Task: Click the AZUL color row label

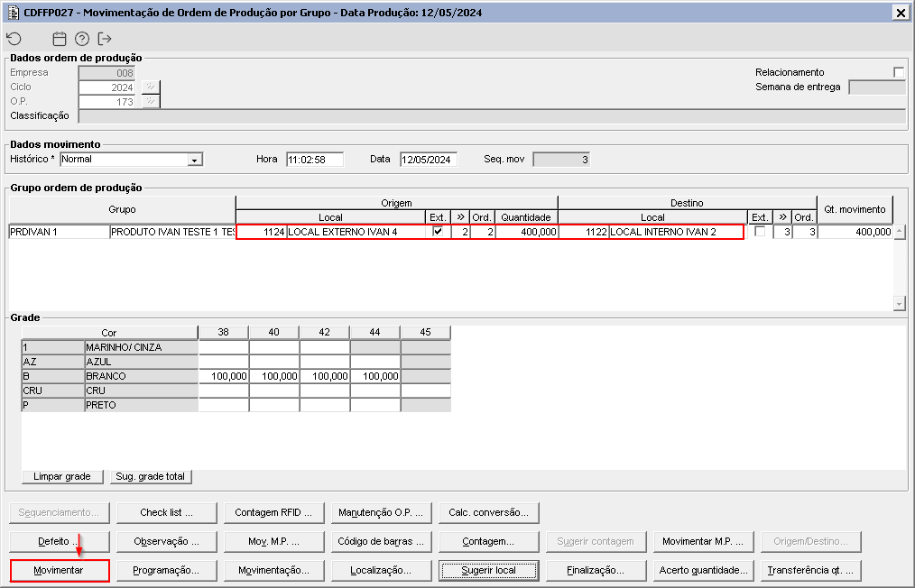Action: pos(141,362)
